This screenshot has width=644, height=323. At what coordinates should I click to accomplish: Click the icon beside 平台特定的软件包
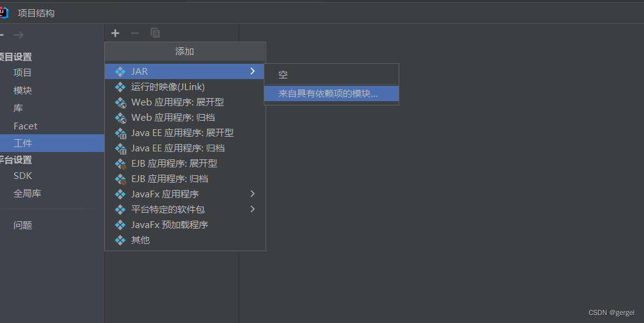tap(120, 210)
